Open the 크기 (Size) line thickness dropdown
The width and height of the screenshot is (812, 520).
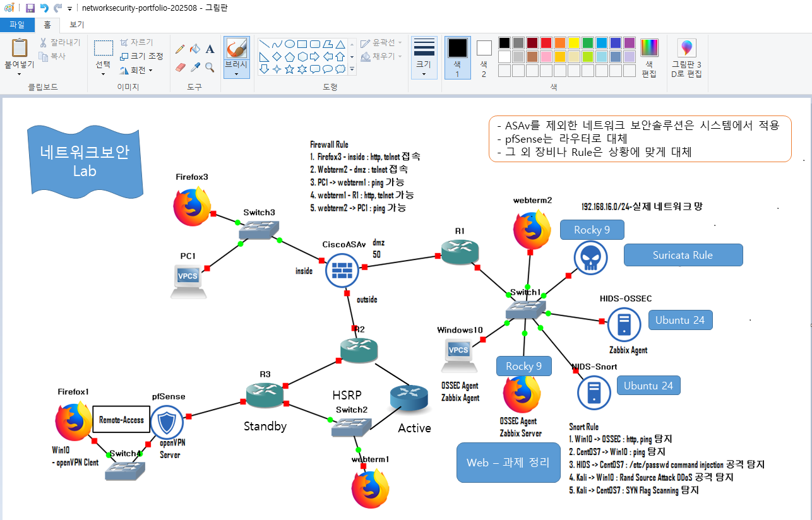tap(424, 57)
